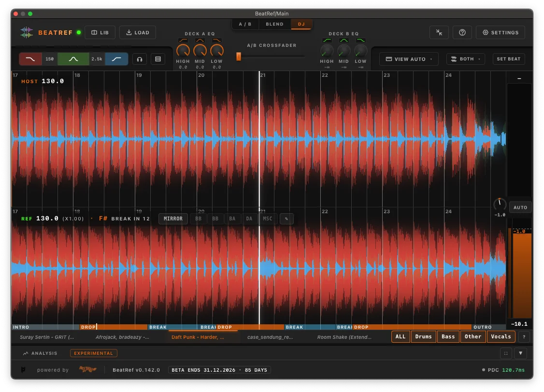Click Deck B EQ low shelf curve icon
Screen dimensions: 544x392
click(x=361, y=40)
